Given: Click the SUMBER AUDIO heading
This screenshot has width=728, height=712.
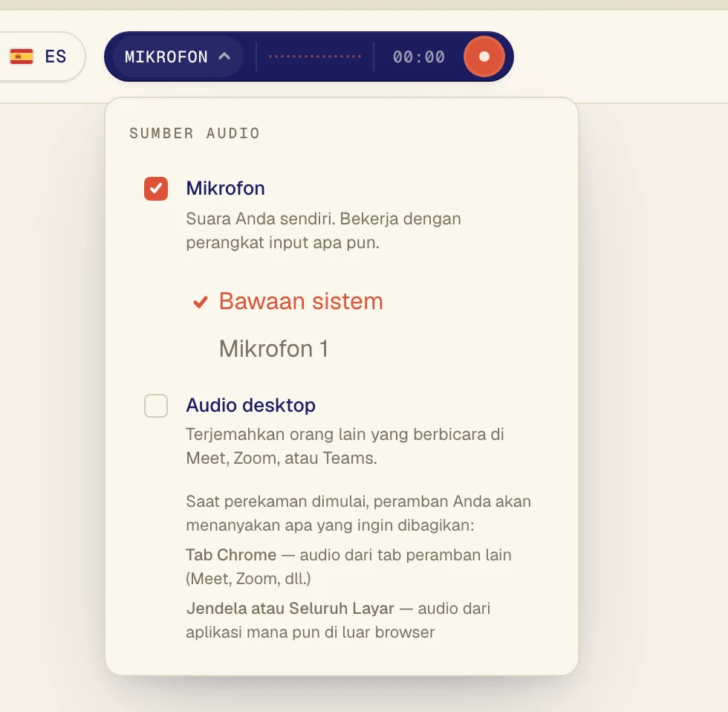Looking at the screenshot, I should click(195, 133).
